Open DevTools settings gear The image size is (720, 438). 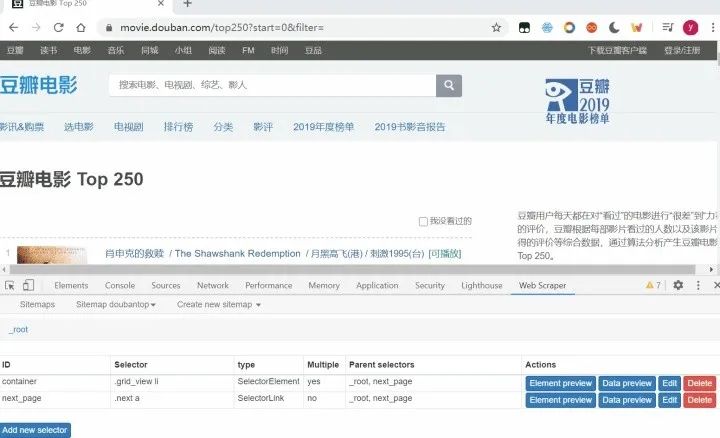(678, 285)
